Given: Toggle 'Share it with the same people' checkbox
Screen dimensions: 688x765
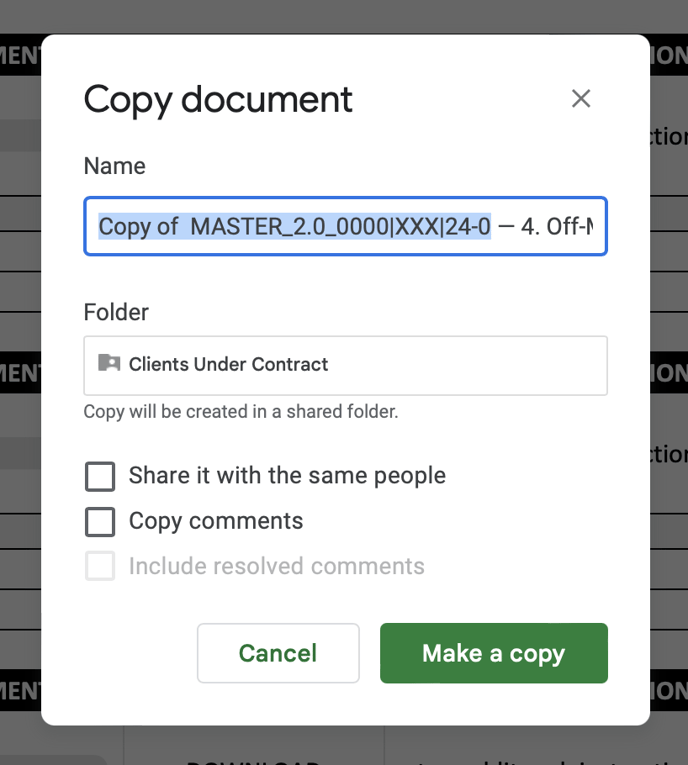Looking at the screenshot, I should (x=100, y=476).
